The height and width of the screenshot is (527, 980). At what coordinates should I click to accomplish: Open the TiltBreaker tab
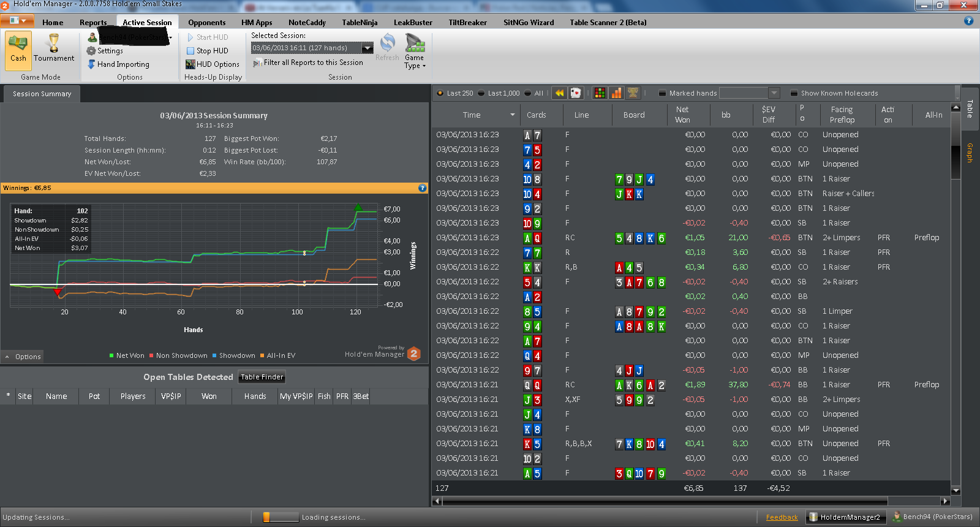[467, 23]
